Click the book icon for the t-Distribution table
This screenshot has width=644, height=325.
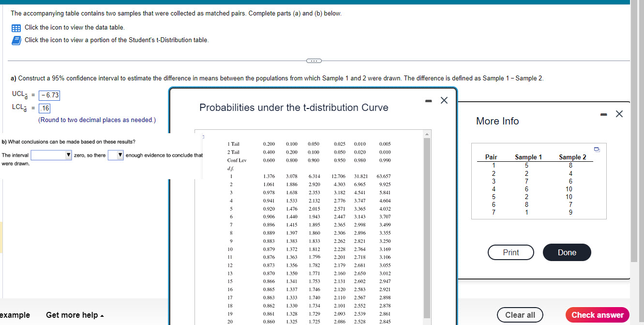16,40
